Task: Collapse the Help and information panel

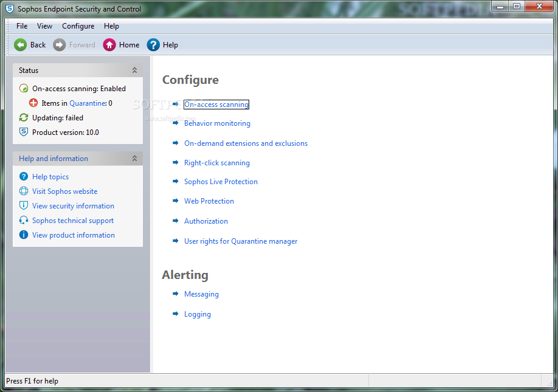Action: pos(134,158)
